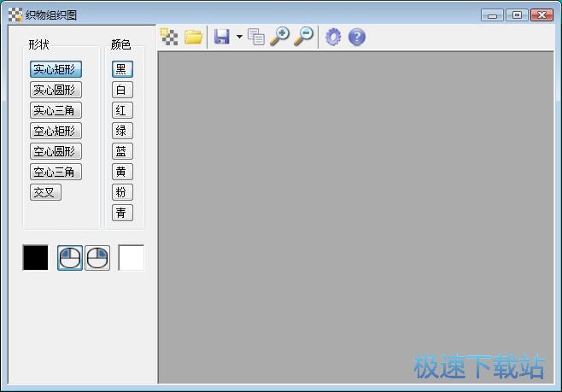562x392 pixels.
Task: Click the 织物组织图 title bar app icon
Action: [15, 15]
